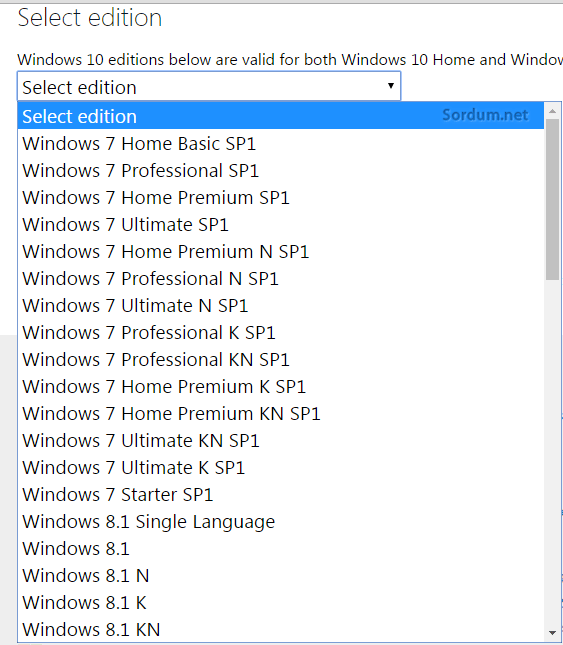Pick Windows 7 Professional N SP1
The height and width of the screenshot is (645, 563).
click(281, 278)
